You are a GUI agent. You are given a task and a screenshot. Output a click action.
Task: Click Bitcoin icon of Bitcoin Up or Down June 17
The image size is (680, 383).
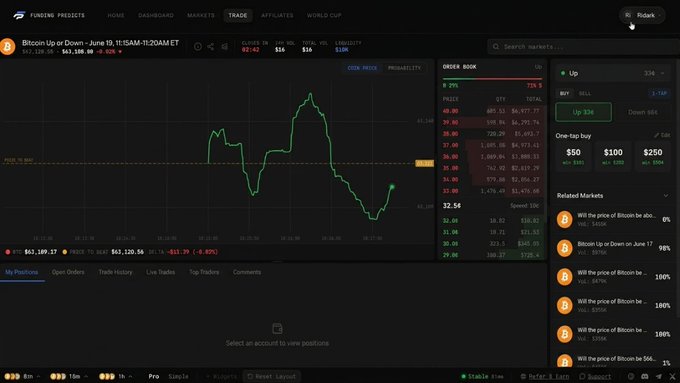[565, 248]
